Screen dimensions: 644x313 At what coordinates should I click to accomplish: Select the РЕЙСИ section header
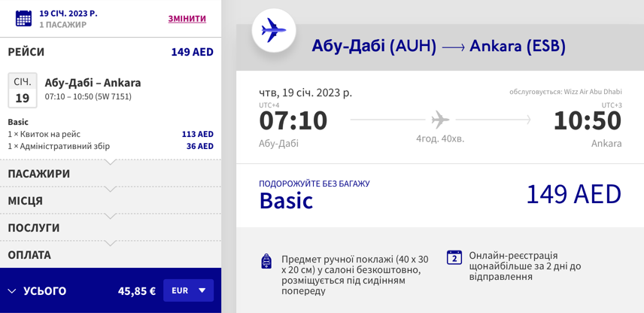tap(111, 52)
